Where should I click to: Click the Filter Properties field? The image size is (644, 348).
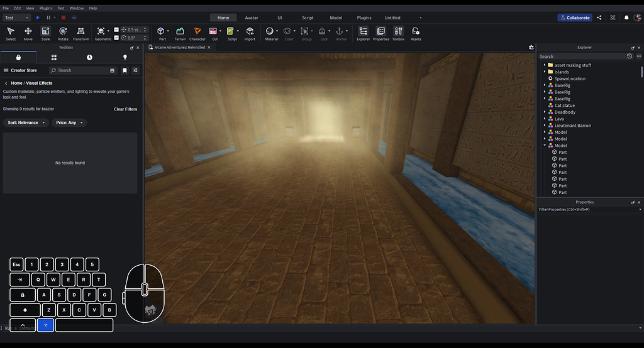590,209
